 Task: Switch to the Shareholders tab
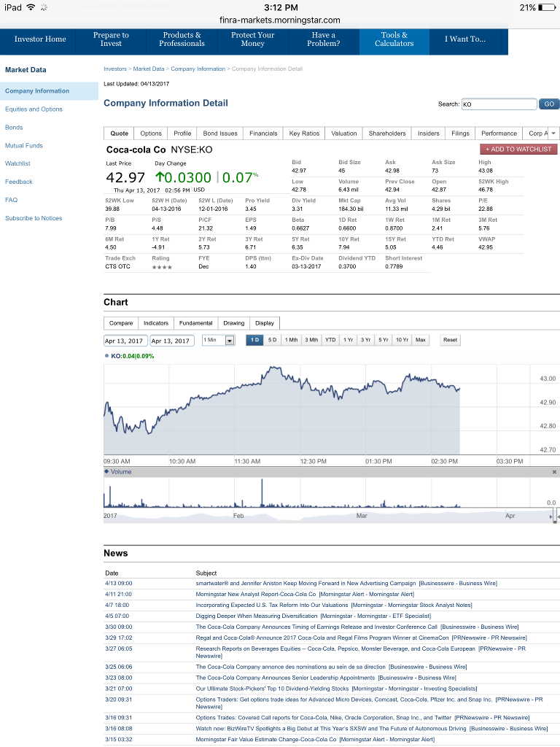(x=387, y=133)
